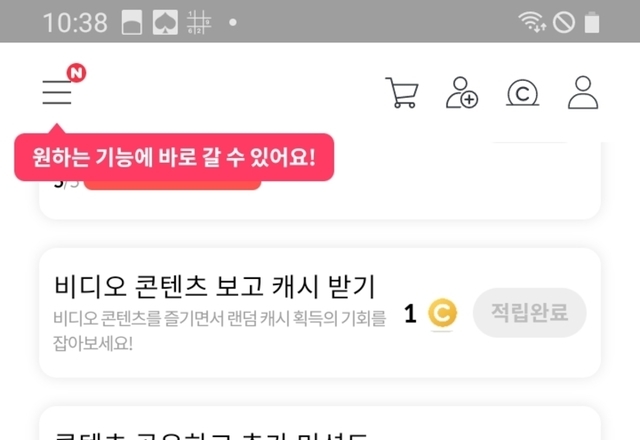This screenshot has height=440, width=640.
Task: Open the cash coin C icon in header
Action: click(522, 93)
